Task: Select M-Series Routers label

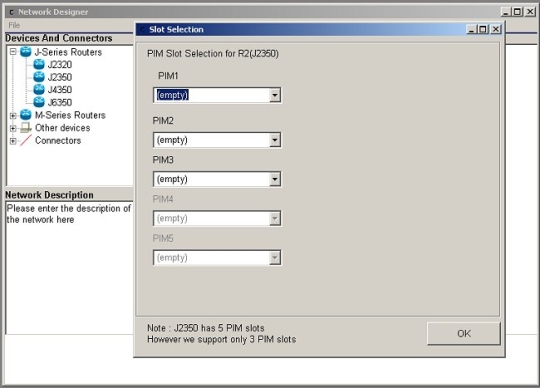Action: click(x=70, y=115)
